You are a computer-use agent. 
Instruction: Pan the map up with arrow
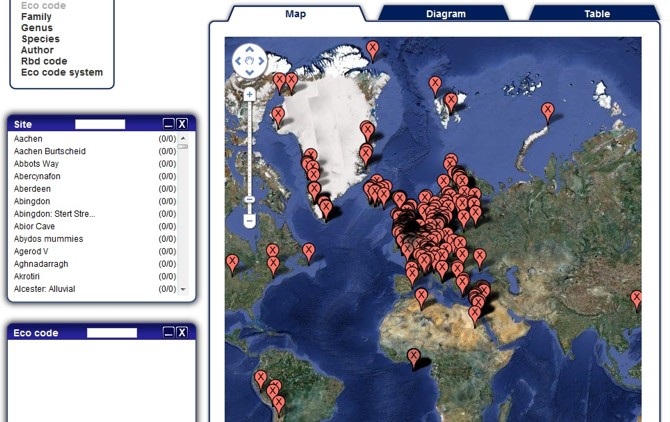tap(250, 50)
